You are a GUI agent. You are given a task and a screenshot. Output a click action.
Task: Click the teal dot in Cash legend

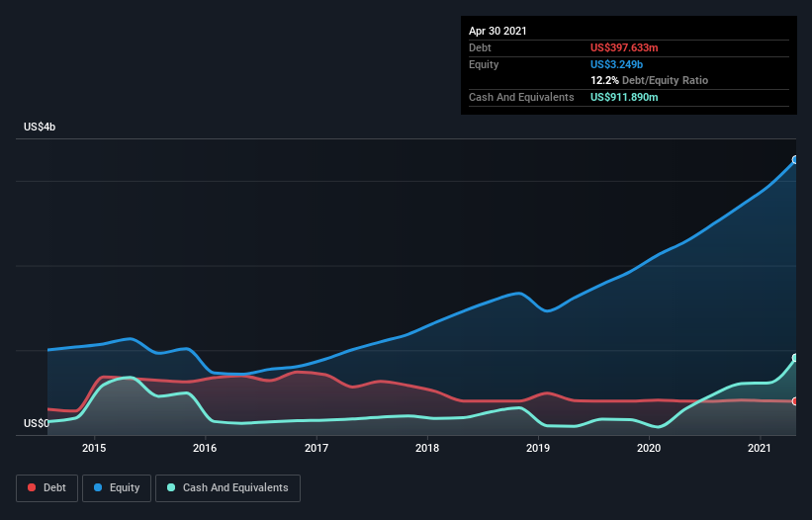[171, 488]
